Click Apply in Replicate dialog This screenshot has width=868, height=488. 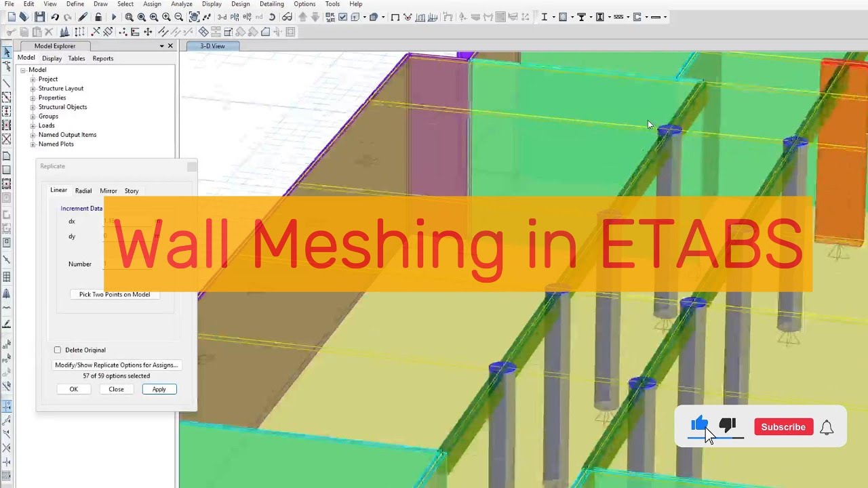point(159,389)
